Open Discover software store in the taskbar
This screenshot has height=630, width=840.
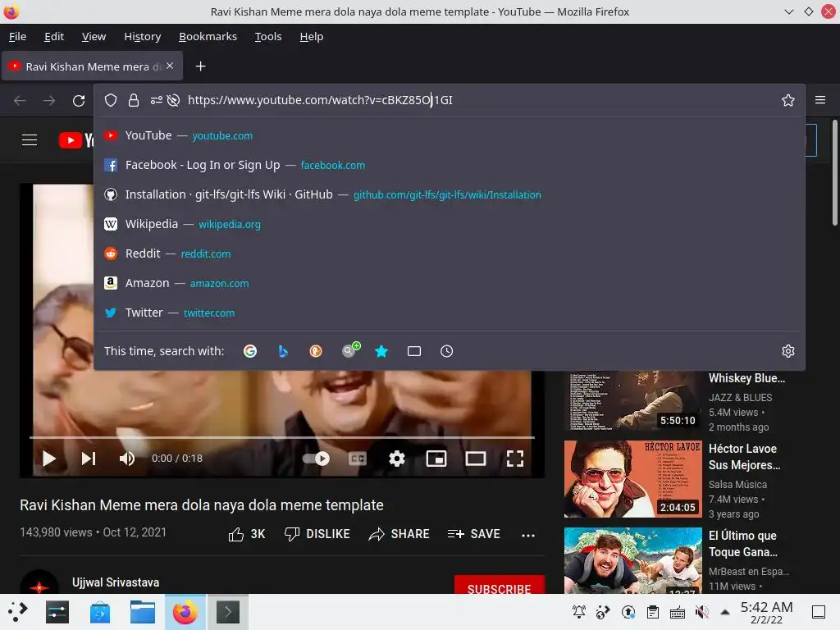(x=99, y=612)
